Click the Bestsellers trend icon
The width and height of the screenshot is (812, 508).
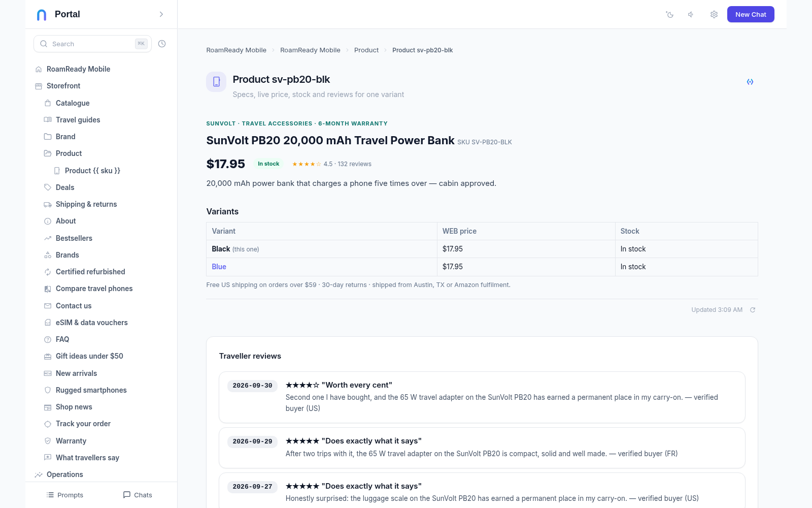coord(48,238)
